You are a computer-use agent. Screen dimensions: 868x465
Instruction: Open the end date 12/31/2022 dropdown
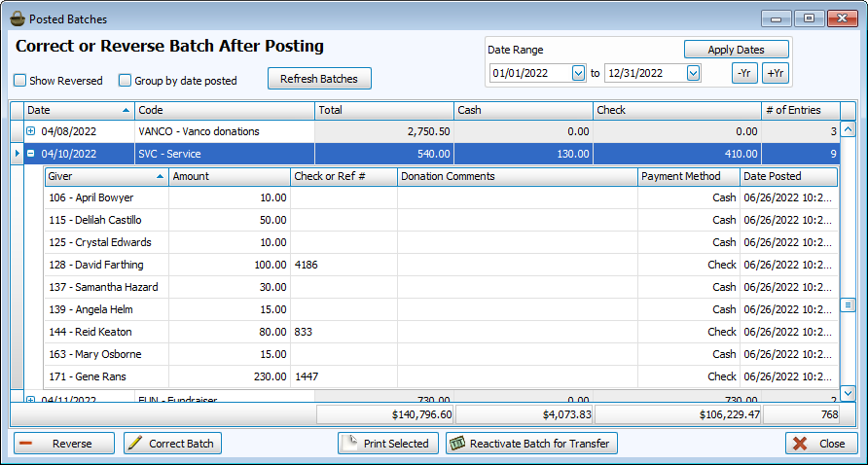(693, 73)
